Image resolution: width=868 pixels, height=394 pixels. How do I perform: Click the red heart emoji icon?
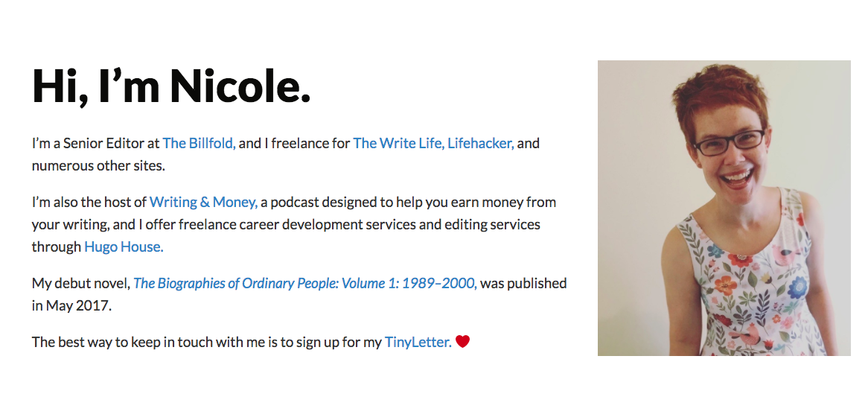(x=462, y=341)
